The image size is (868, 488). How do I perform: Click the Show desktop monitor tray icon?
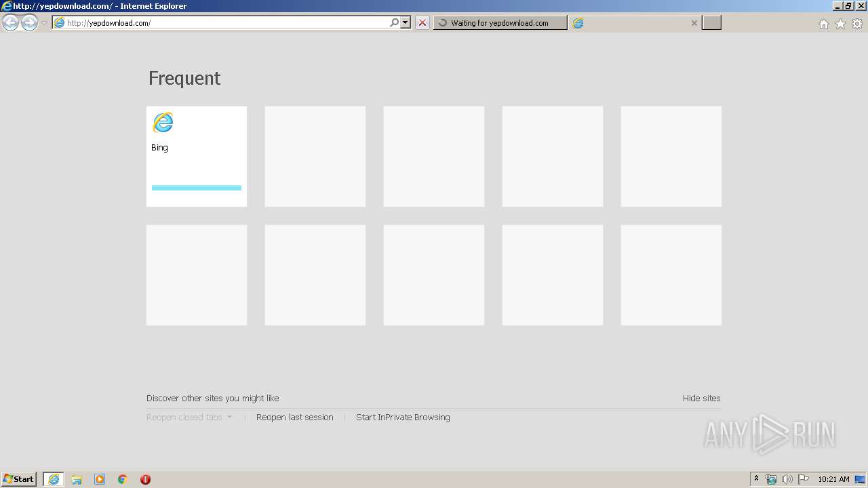[x=861, y=479]
